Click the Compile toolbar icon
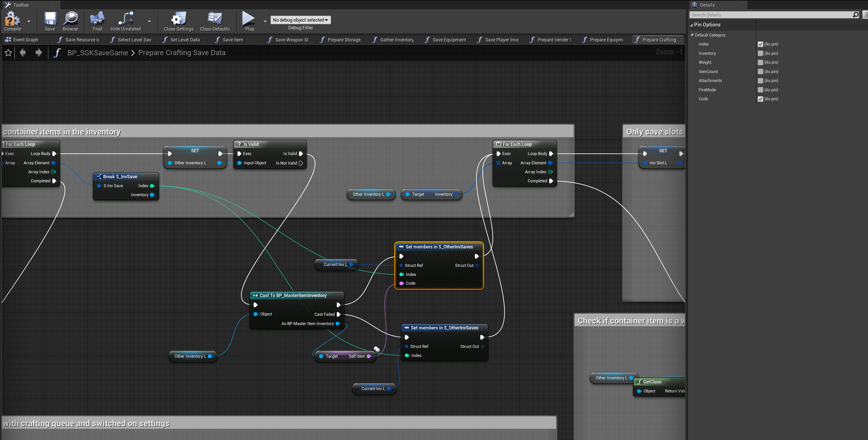This screenshot has height=440, width=868. click(12, 19)
